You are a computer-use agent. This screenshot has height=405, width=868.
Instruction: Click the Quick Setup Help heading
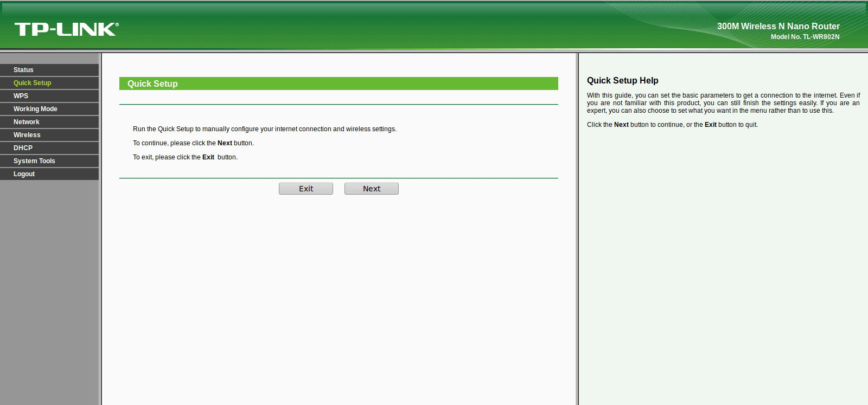[623, 80]
